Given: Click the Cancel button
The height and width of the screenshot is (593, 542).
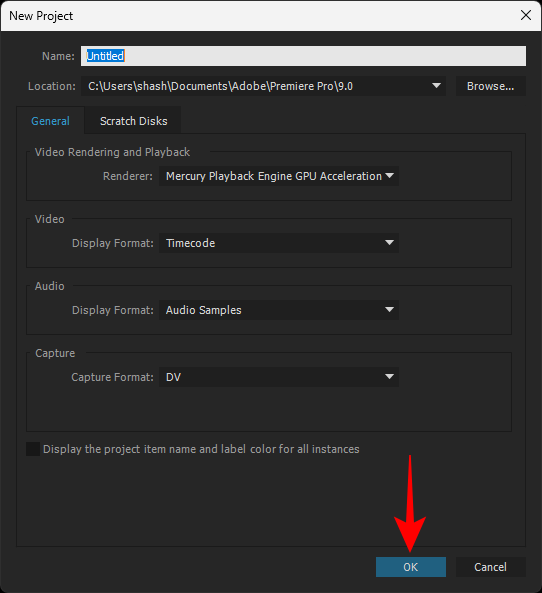Looking at the screenshot, I should (x=491, y=567).
